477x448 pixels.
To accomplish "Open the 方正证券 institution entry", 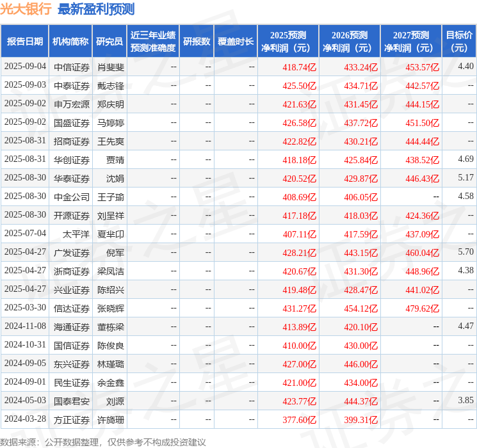I will 71,419.
